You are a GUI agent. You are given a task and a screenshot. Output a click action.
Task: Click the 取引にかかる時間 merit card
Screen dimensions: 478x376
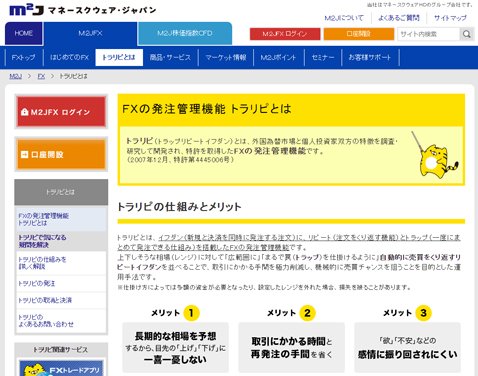(x=291, y=347)
